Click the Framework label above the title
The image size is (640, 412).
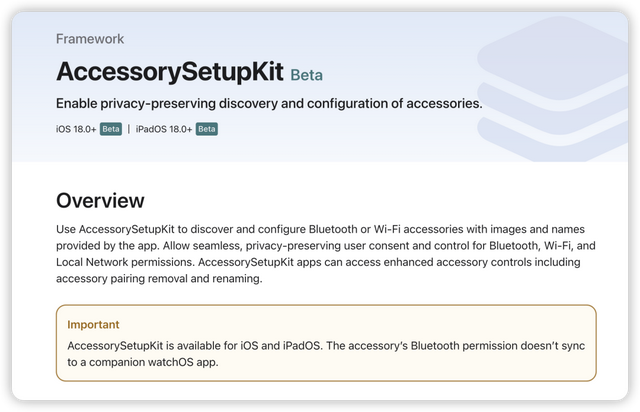(x=90, y=39)
